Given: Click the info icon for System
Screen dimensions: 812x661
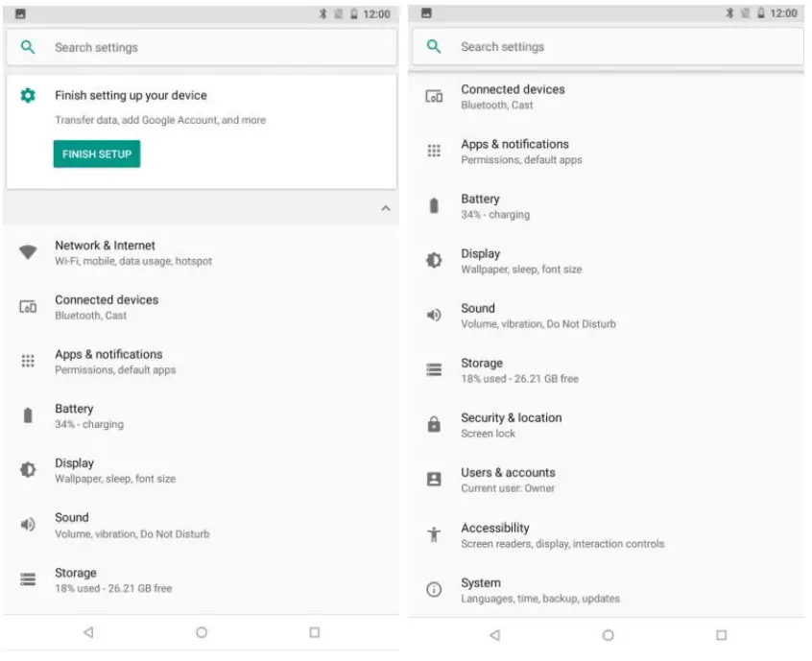Looking at the screenshot, I should 434,589.
